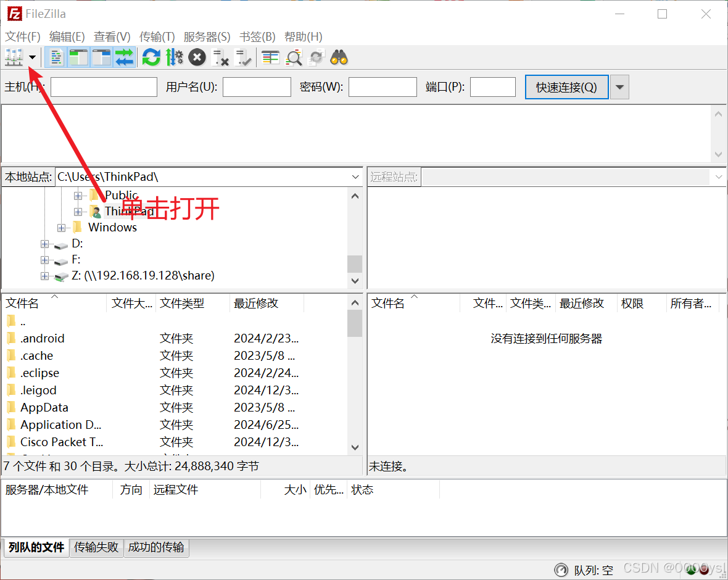Open the 查看(V) menu
728x580 pixels.
click(x=112, y=36)
